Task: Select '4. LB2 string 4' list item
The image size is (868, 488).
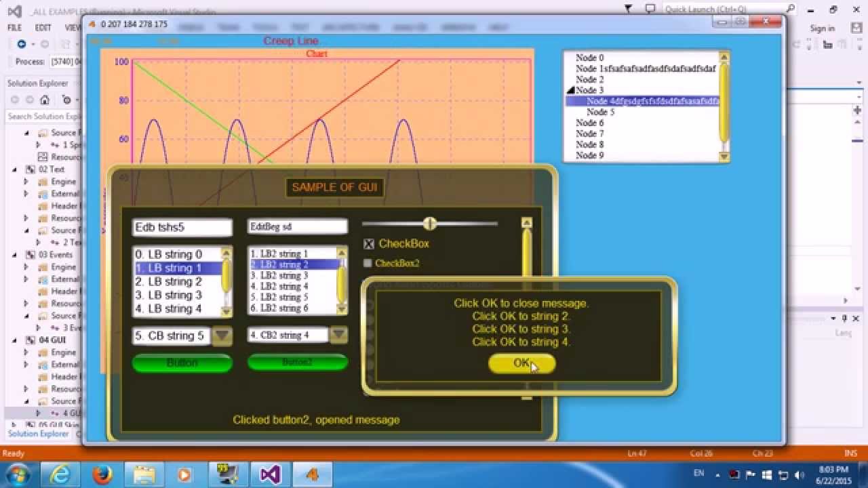Action: coord(294,286)
